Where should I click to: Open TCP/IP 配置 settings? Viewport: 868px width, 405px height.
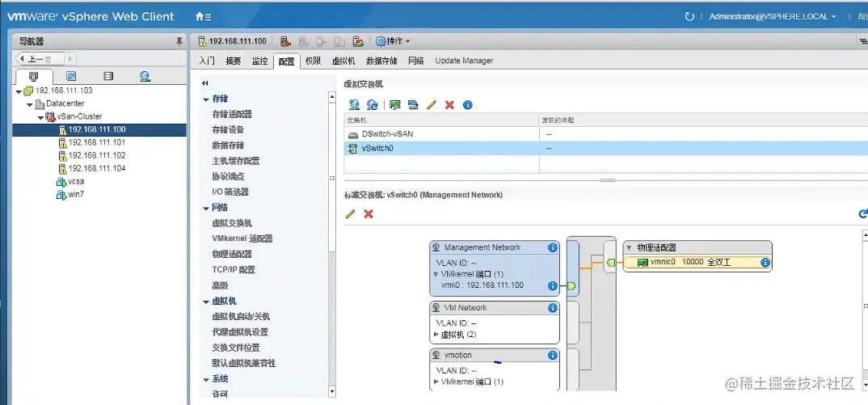(x=234, y=270)
